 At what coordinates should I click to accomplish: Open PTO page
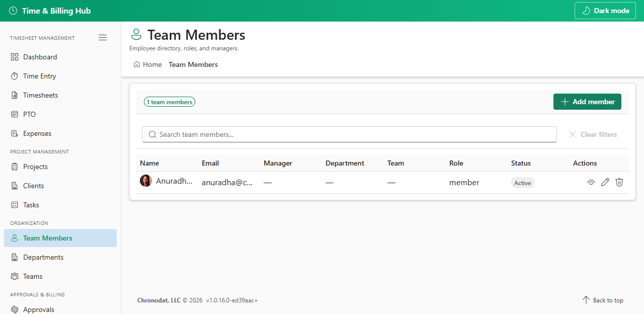click(60, 114)
